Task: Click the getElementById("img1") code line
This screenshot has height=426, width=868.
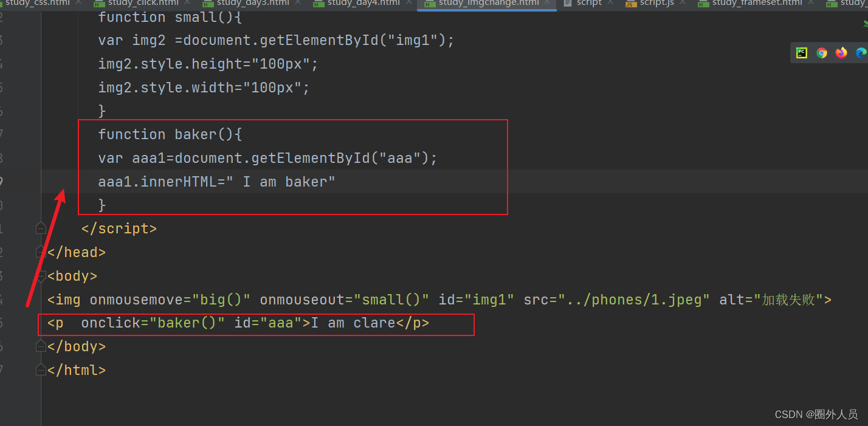Action: click(276, 41)
